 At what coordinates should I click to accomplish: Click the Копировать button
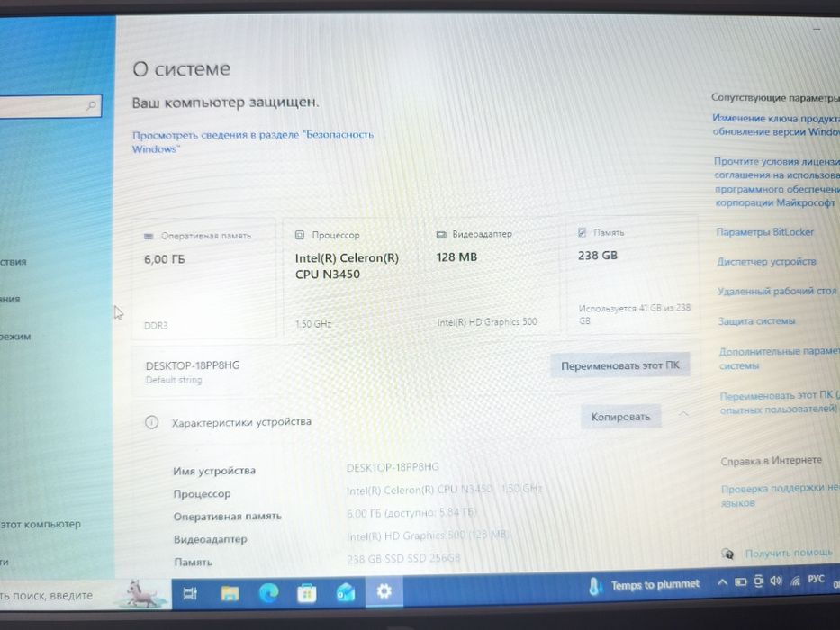pyautogui.click(x=620, y=417)
